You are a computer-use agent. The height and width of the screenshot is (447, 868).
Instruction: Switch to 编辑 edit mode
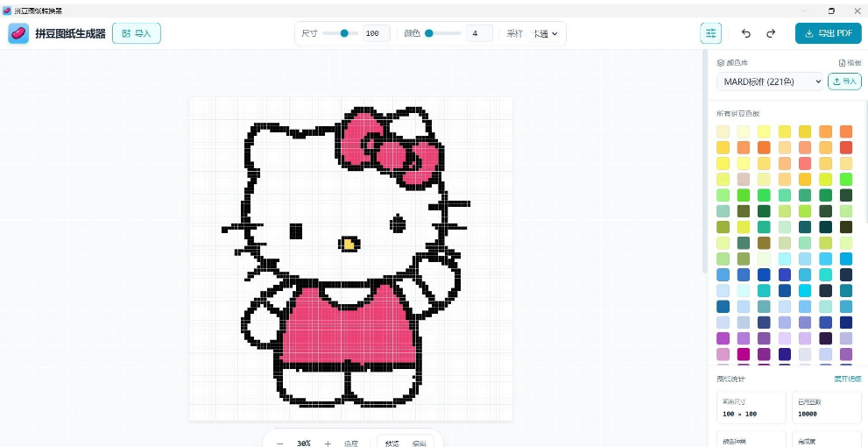[x=419, y=443]
